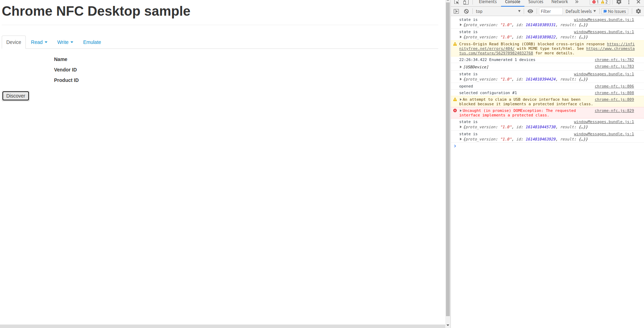Expand the object with id 1614810394424

[461, 79]
